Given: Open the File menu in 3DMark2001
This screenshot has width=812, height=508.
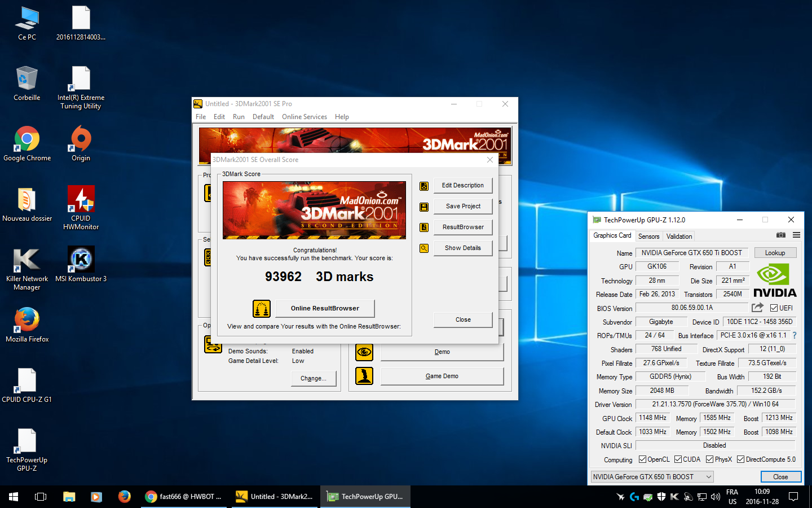Looking at the screenshot, I should coord(201,117).
